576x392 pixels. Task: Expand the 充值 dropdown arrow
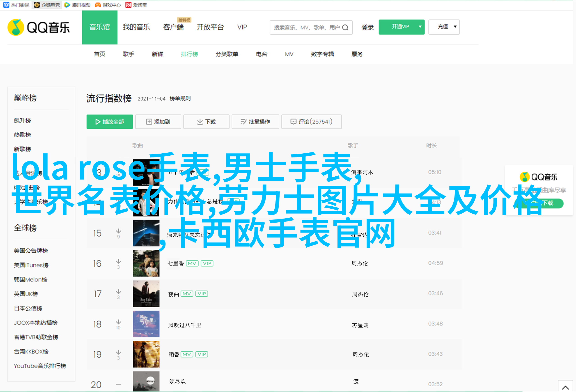coord(455,27)
